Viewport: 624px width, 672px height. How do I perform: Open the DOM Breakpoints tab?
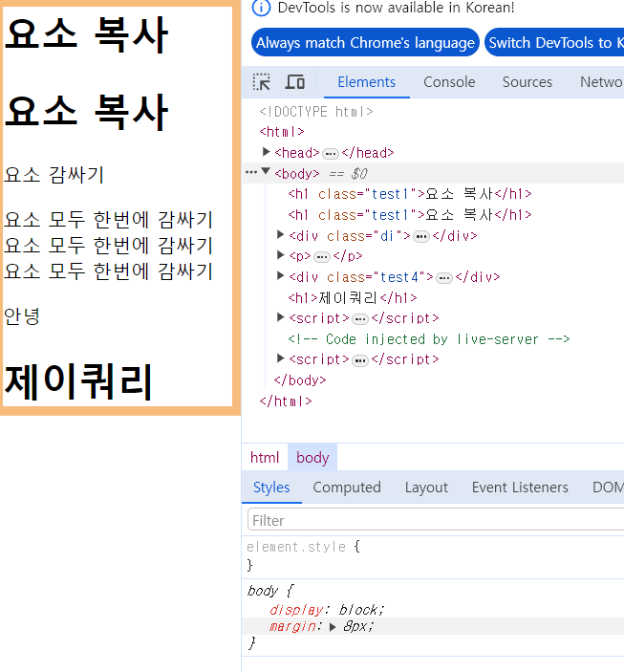(608, 488)
